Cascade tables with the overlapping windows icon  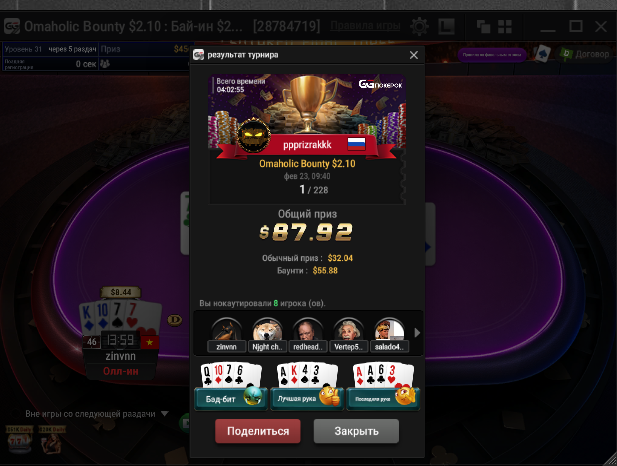[483, 27]
